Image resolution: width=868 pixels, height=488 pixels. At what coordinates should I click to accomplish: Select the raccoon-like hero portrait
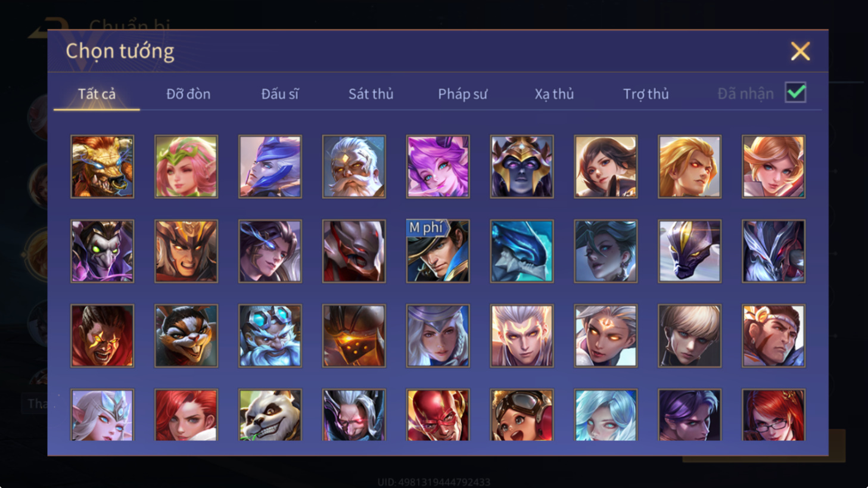186,335
